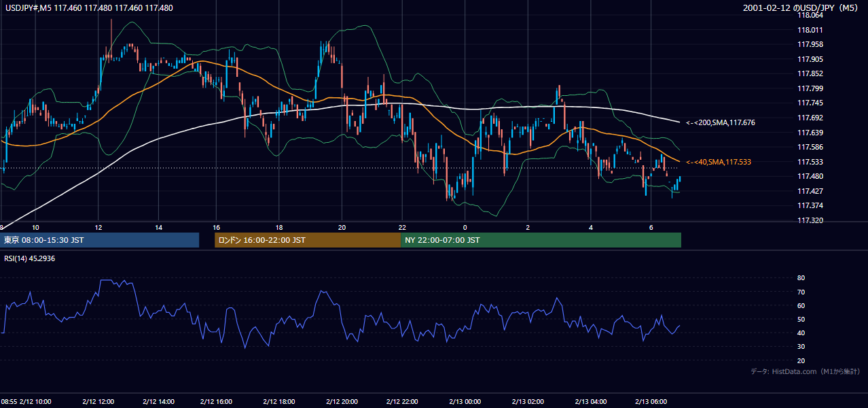Viewport: 868px width, 408px height.
Task: Click the 117.852 price axis label
Action: pyautogui.click(x=810, y=73)
